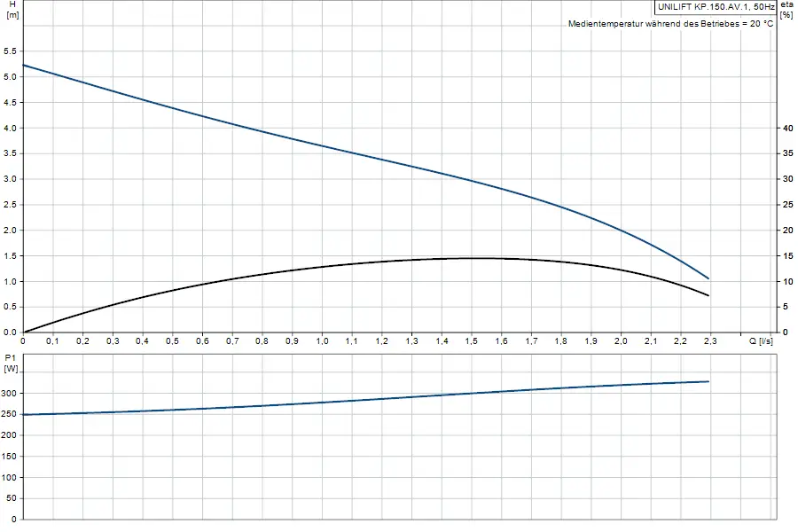Click the 35 value on eta axis
Screen dimensions: 798x532
pos(788,153)
